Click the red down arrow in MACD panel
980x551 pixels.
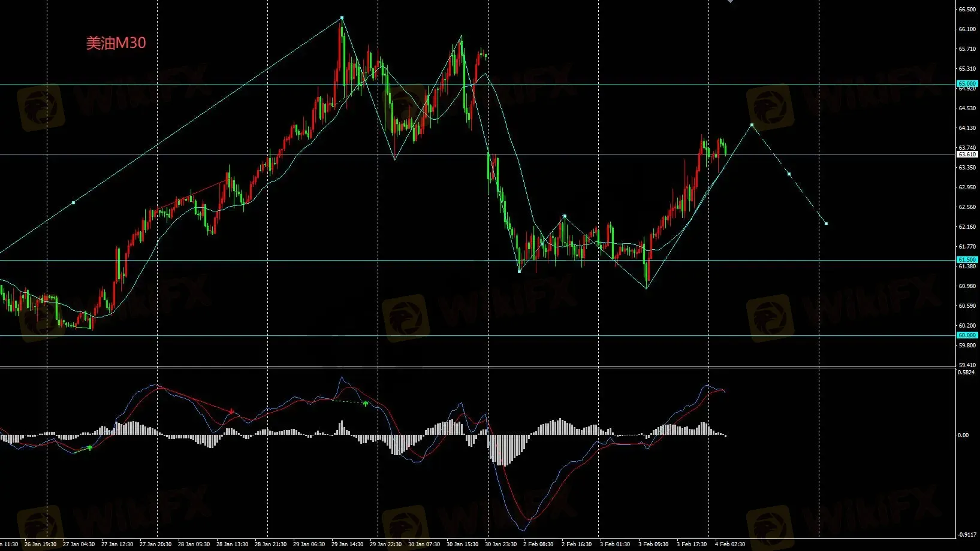[x=232, y=411]
